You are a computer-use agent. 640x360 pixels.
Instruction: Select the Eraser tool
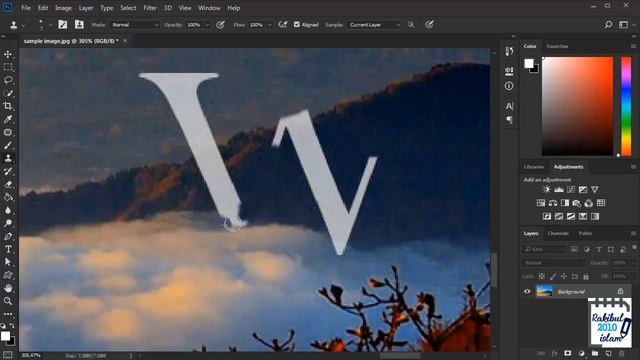8,184
